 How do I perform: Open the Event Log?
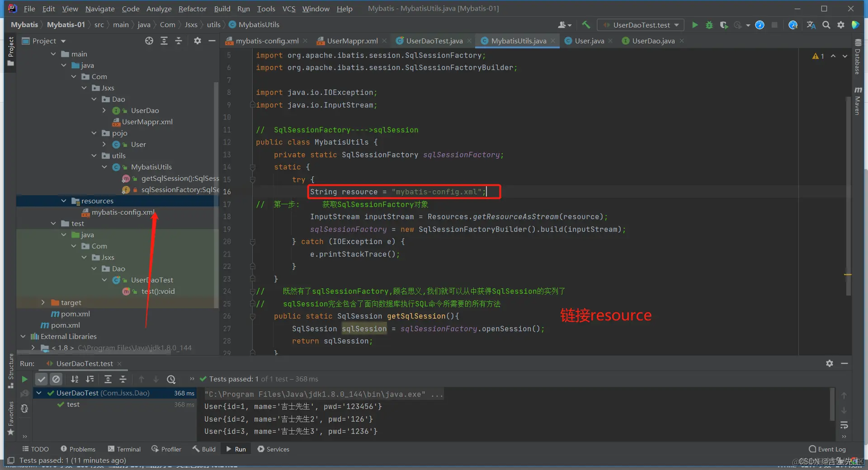point(827,449)
